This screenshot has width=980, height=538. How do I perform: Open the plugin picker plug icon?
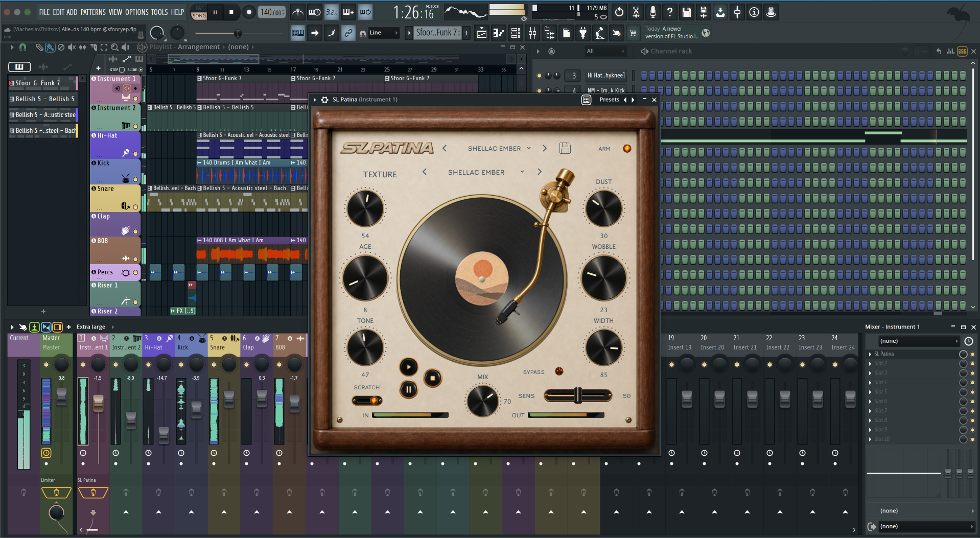(583, 33)
